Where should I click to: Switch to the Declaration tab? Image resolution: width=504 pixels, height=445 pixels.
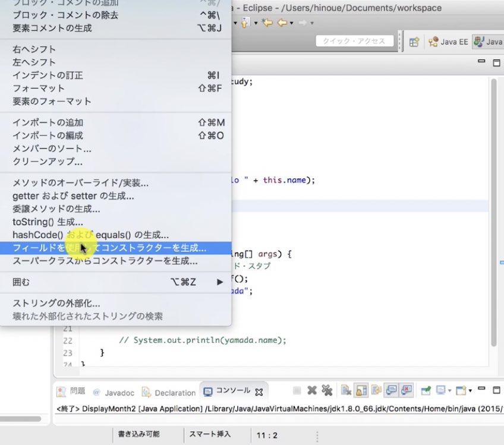coord(169,393)
